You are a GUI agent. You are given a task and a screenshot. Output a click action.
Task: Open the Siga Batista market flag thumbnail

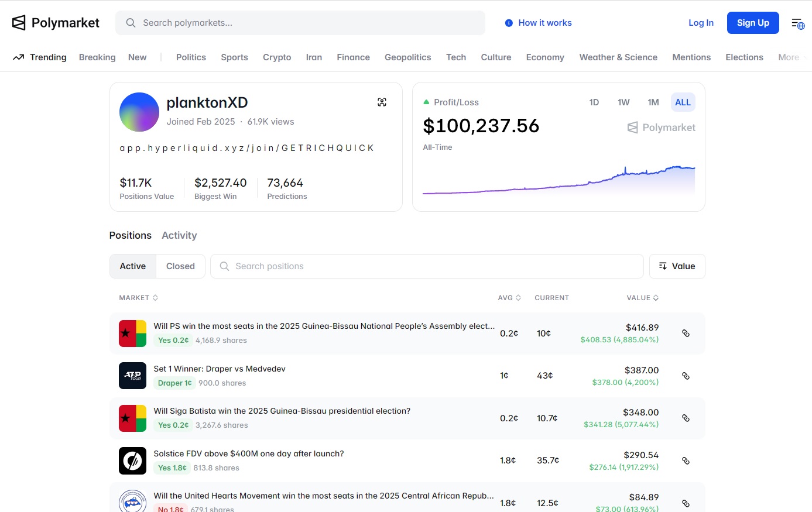coord(132,418)
